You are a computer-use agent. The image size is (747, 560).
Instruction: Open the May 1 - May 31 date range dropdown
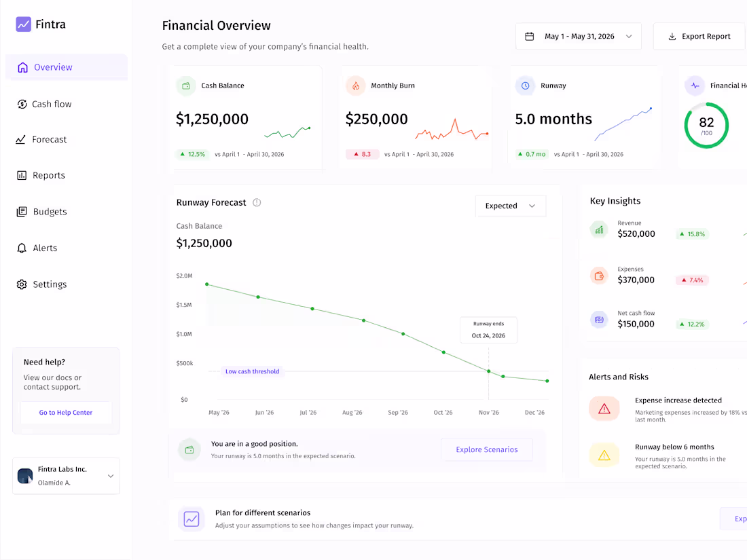tap(579, 36)
